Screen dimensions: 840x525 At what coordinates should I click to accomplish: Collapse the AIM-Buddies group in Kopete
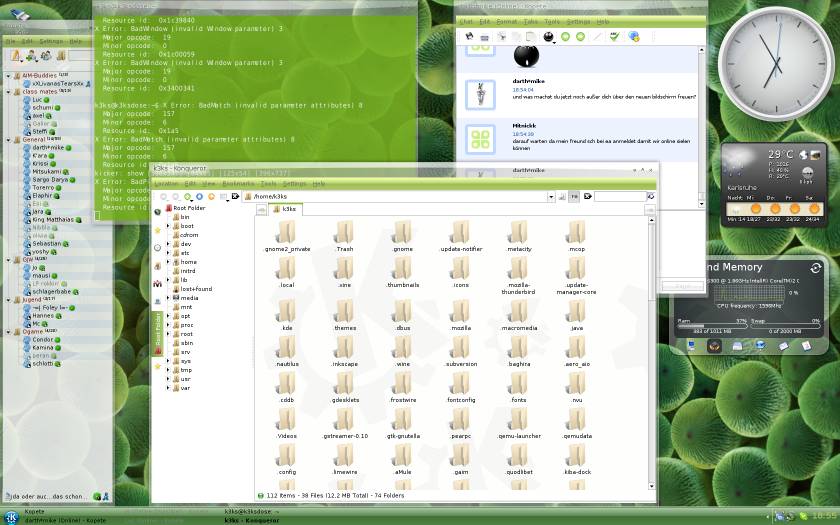[x=8, y=76]
